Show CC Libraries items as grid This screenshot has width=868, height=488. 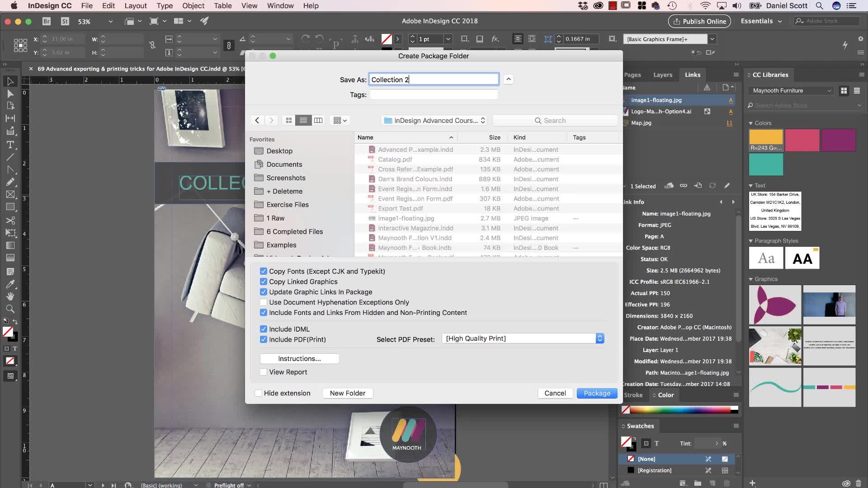click(844, 91)
